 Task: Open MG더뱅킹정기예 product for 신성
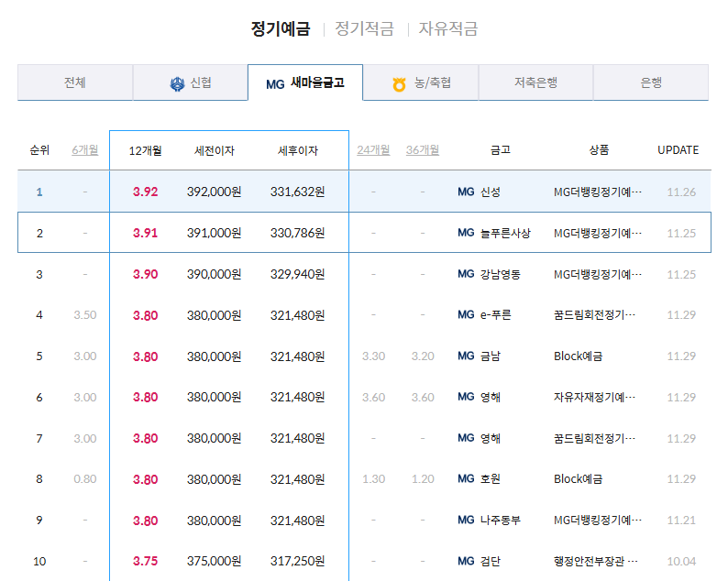(598, 192)
